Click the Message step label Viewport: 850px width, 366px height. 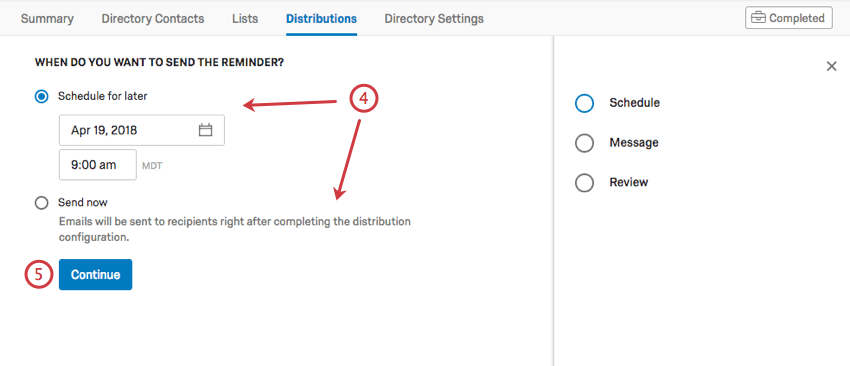634,143
